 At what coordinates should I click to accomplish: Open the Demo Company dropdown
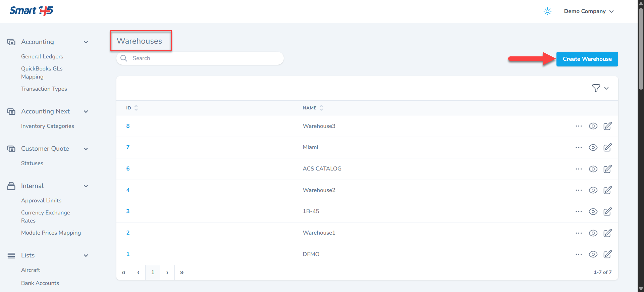coord(588,11)
